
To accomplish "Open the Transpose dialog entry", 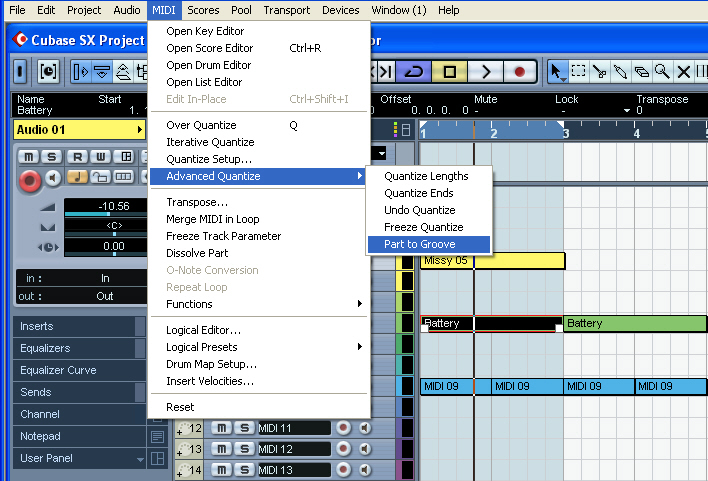I will 259,202.
